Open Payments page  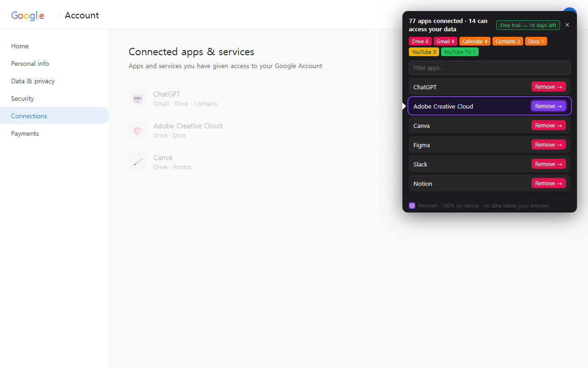click(x=25, y=133)
